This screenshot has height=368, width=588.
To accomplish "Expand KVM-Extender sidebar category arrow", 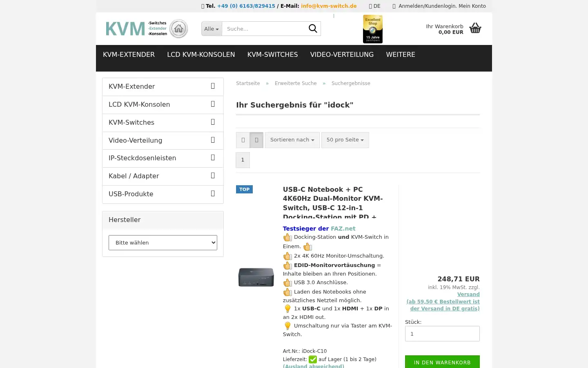I will (213, 86).
